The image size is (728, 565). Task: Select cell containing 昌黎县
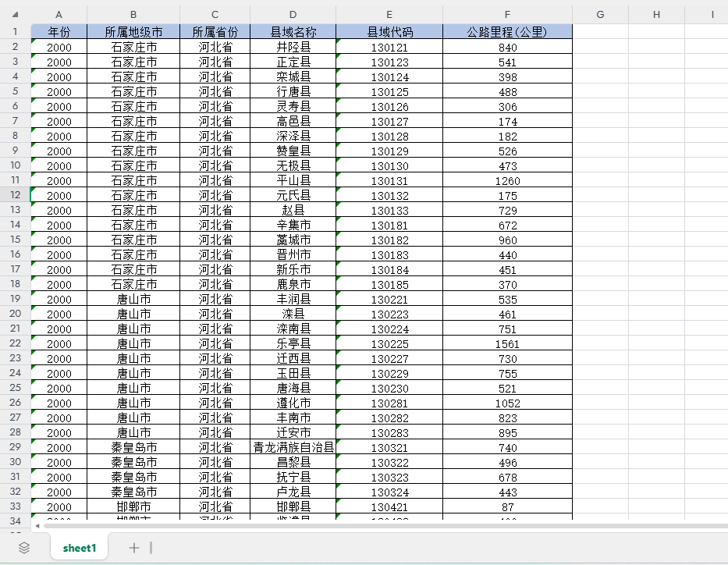point(293,462)
